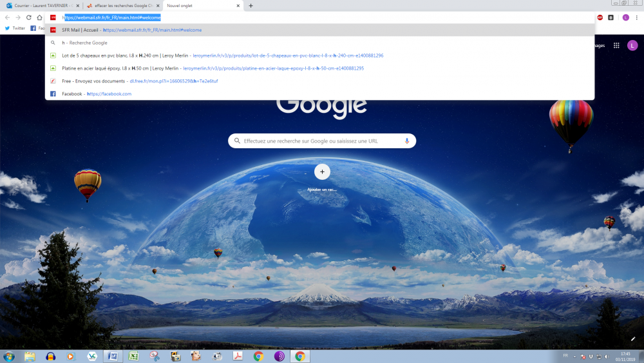Select the Nouvel onglet tab
Image resolution: width=644 pixels, height=363 pixels.
coord(203,6)
